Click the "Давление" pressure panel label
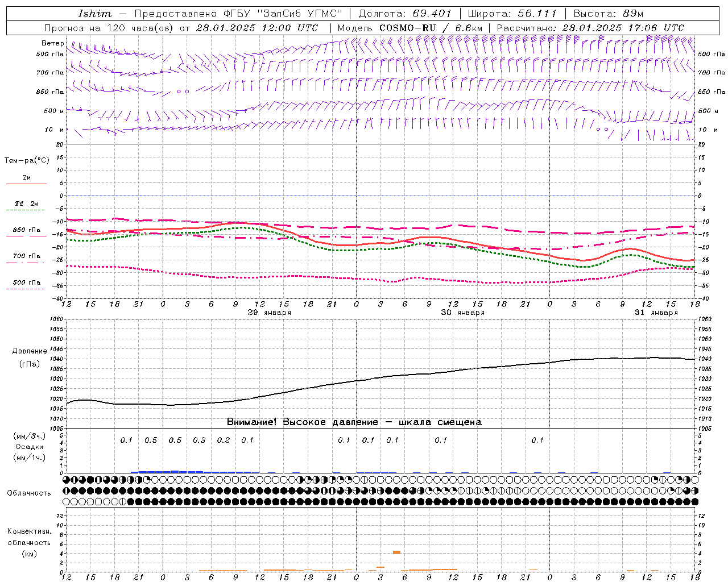728x582 pixels. click(30, 351)
